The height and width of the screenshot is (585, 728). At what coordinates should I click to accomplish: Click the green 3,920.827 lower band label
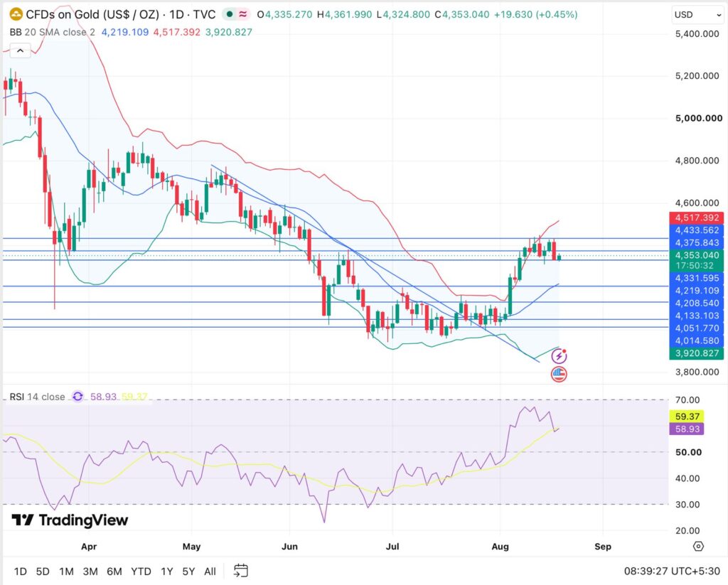(x=697, y=353)
